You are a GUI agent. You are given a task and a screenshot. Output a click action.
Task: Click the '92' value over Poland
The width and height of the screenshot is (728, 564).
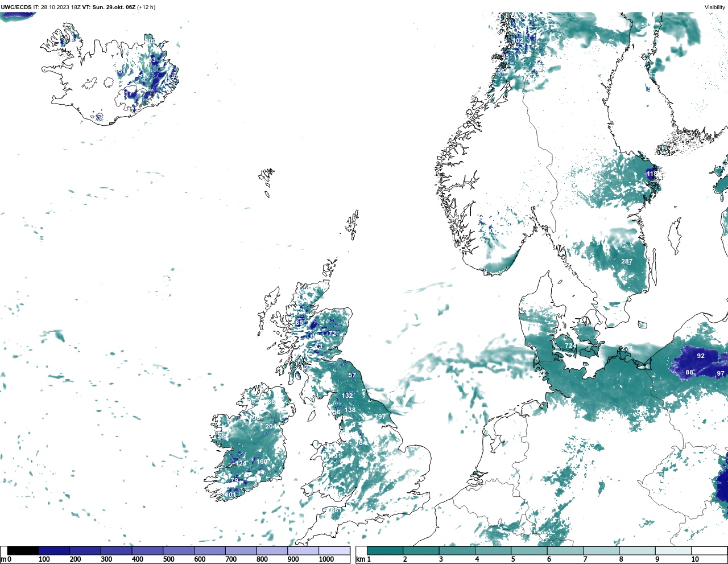coord(701,356)
